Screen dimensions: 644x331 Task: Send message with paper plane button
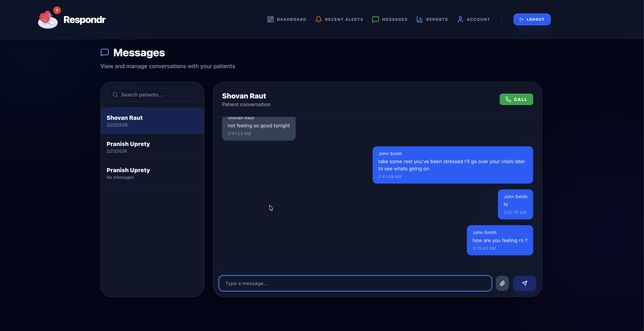(x=524, y=283)
